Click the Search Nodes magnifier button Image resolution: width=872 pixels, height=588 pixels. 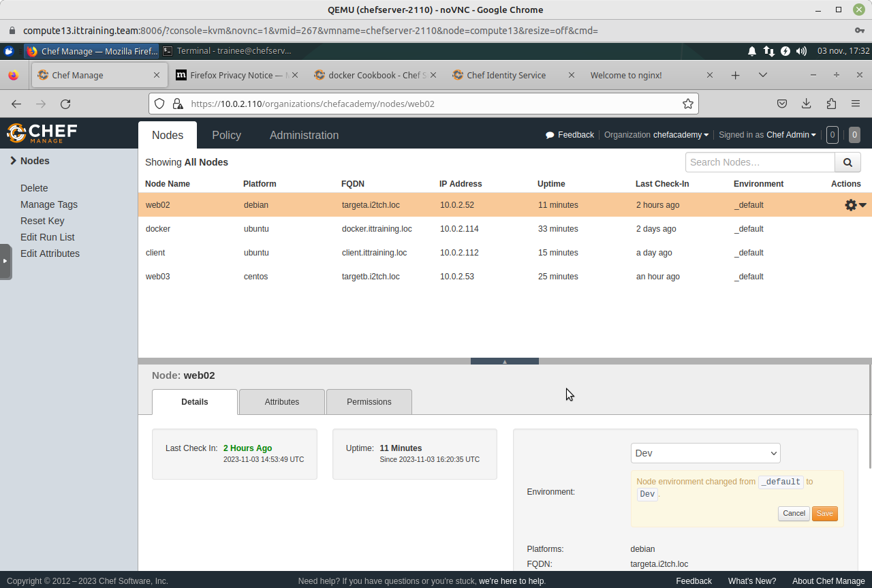click(847, 162)
